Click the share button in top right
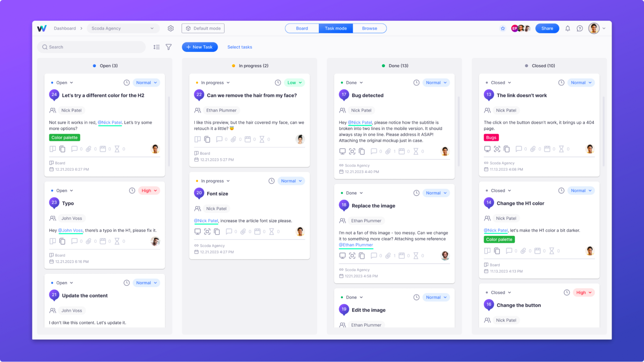The height and width of the screenshot is (362, 644). tap(547, 28)
